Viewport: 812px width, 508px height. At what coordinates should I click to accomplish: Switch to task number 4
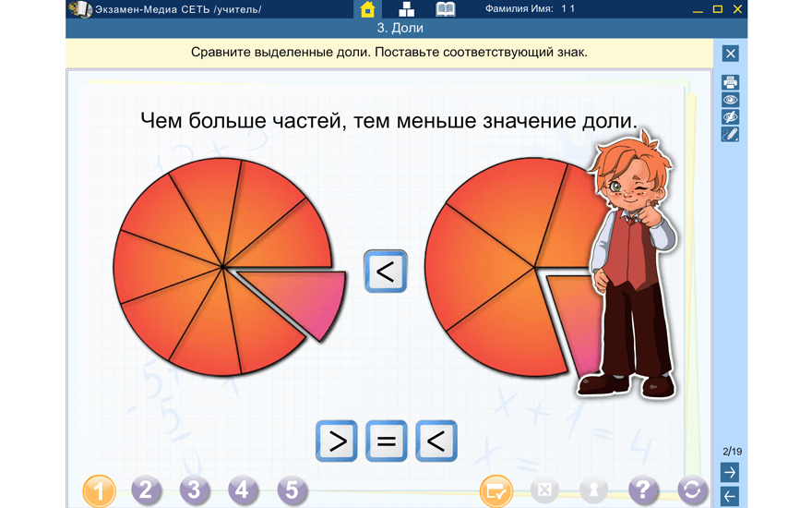click(x=243, y=490)
